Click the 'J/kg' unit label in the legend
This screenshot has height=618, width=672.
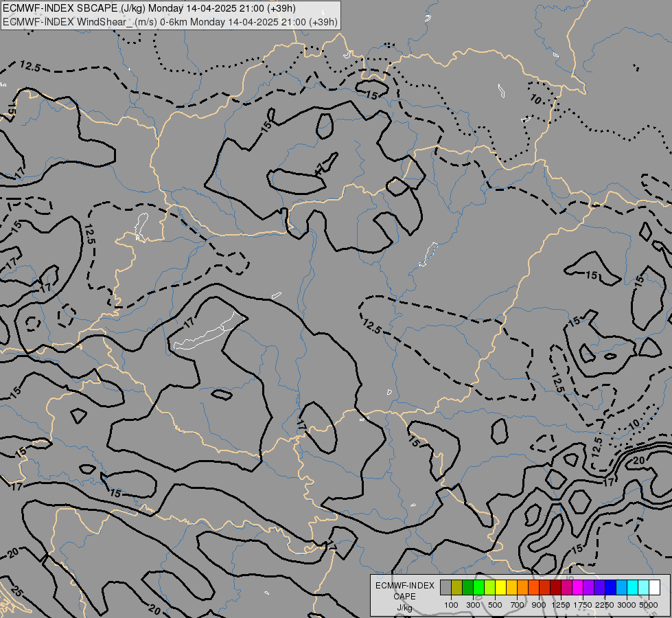coord(404,608)
